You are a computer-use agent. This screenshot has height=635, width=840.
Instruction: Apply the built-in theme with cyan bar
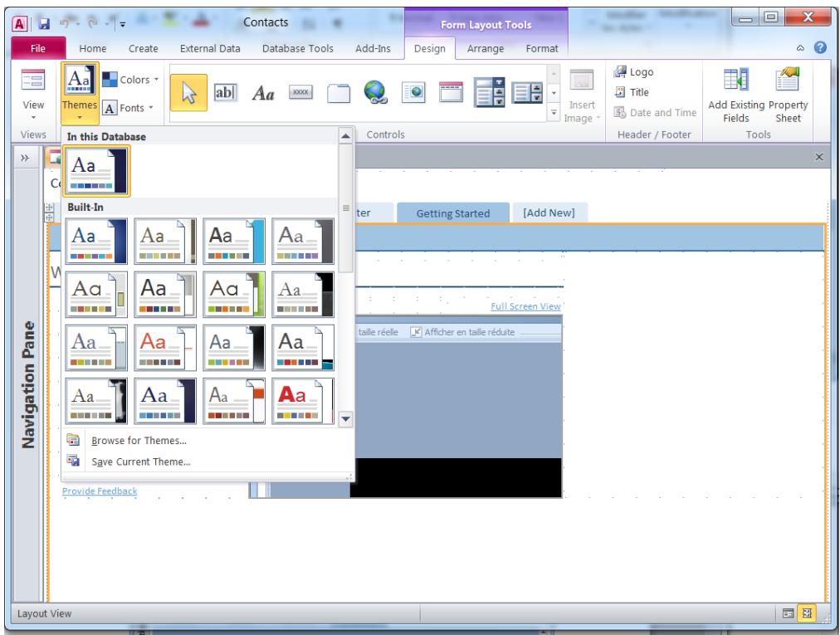coord(234,242)
